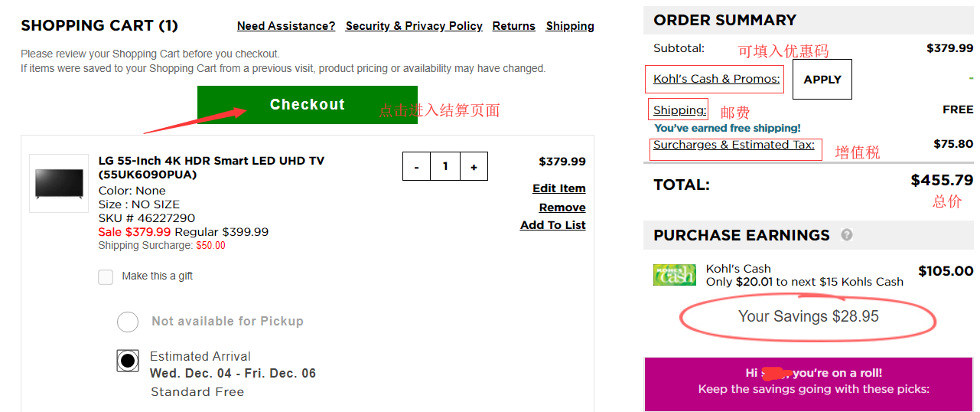980x412 pixels.
Task: Open Security & Privacy Policy link
Action: pos(414,26)
